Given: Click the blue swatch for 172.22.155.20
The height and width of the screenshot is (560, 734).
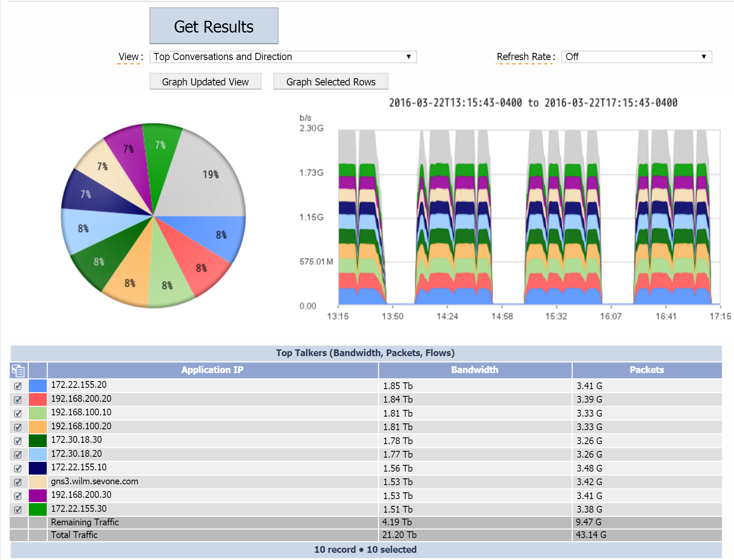Looking at the screenshot, I should (x=38, y=386).
